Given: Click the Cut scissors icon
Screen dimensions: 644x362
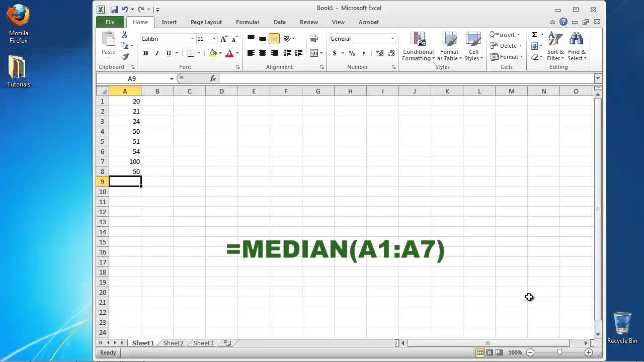Looking at the screenshot, I should pyautogui.click(x=125, y=35).
